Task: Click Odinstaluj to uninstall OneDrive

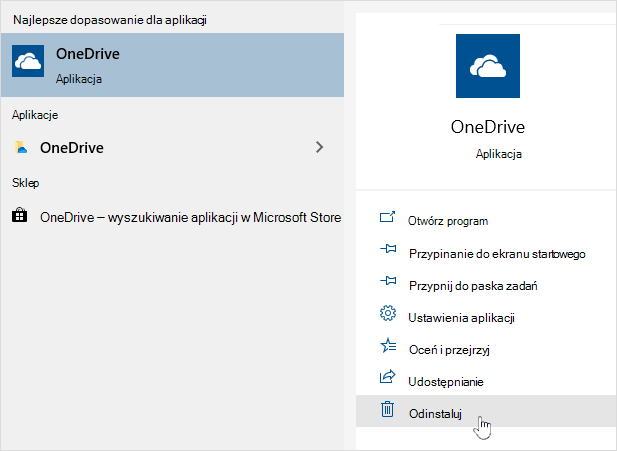Action: point(486,411)
